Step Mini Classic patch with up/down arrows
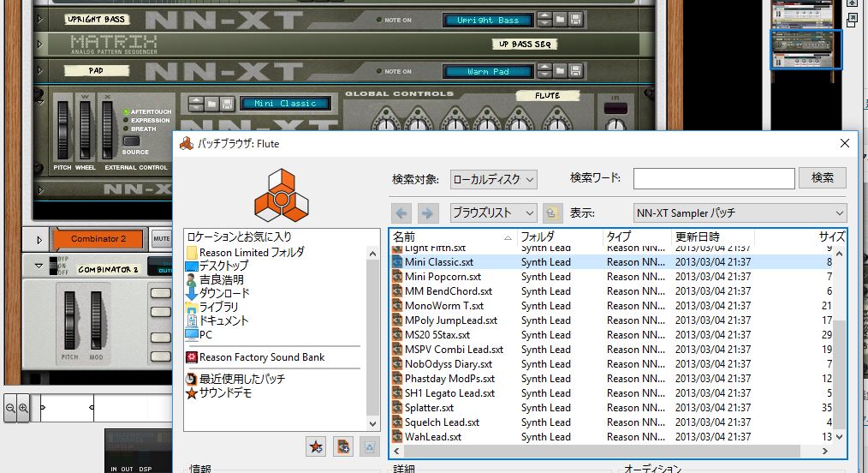 point(196,104)
